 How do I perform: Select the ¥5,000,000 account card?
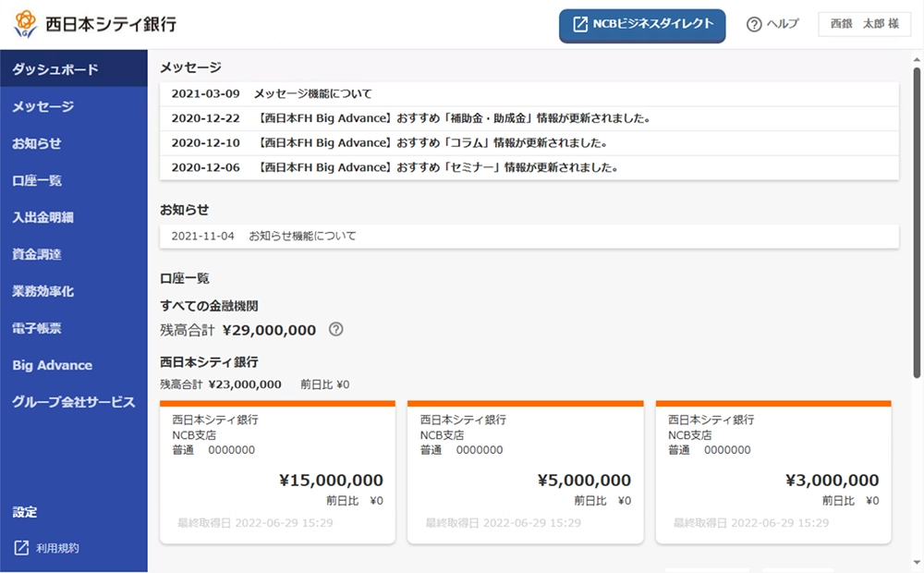tap(525, 472)
